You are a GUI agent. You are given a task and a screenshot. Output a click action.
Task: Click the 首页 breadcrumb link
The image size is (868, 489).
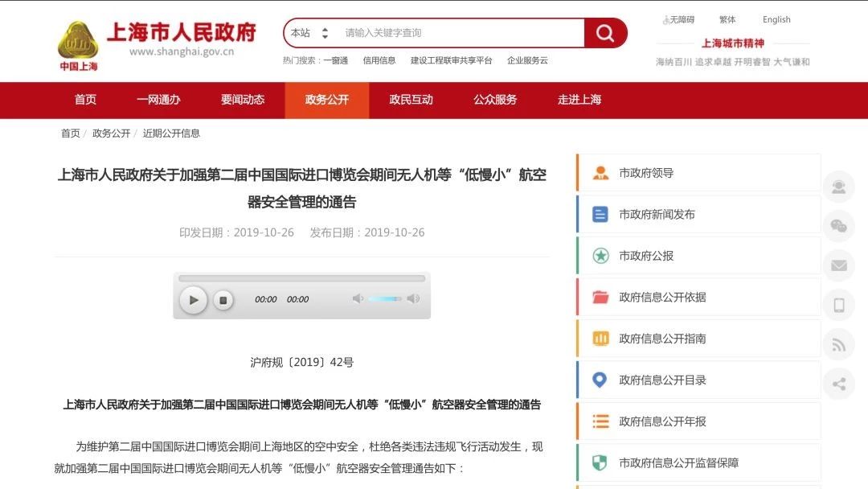pos(70,134)
